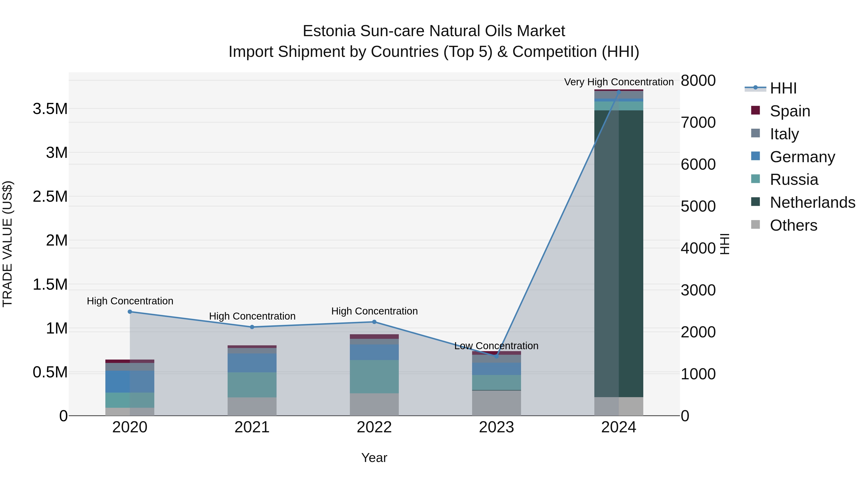The height and width of the screenshot is (488, 868).
Task: Click the rotated 'HHI' right axis title
Action: (725, 244)
